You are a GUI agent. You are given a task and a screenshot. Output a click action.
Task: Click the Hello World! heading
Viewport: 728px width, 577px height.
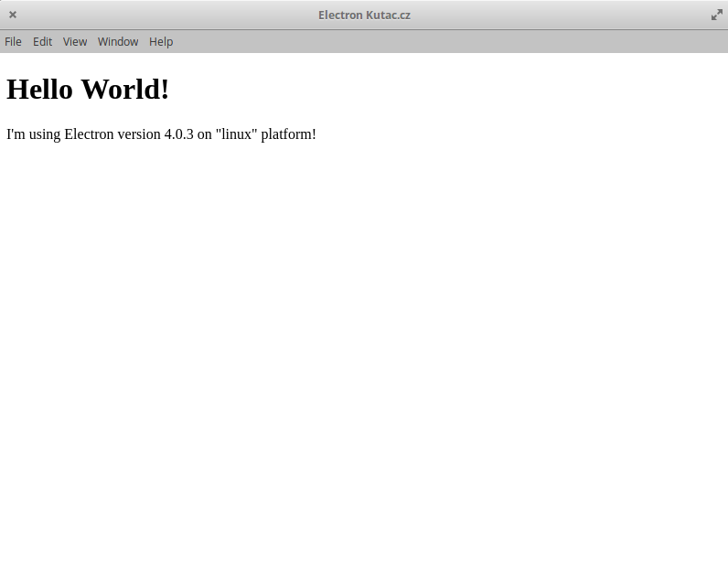(88, 89)
